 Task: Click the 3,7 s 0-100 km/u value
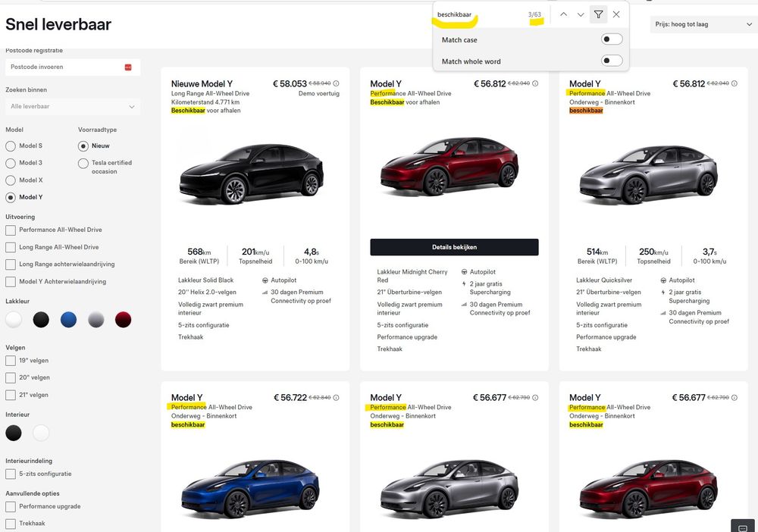tap(709, 252)
